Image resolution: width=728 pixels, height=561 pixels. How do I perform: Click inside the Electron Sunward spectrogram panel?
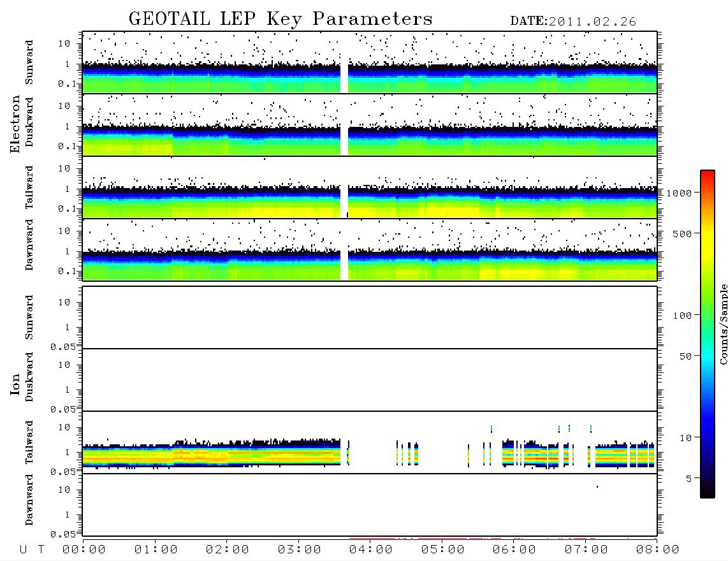click(x=370, y=62)
